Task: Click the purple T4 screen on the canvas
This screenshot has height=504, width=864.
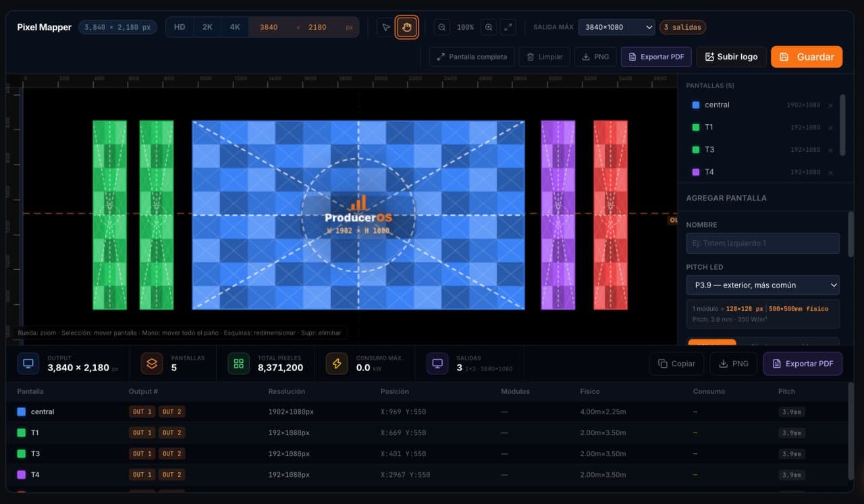Action: pyautogui.click(x=558, y=215)
